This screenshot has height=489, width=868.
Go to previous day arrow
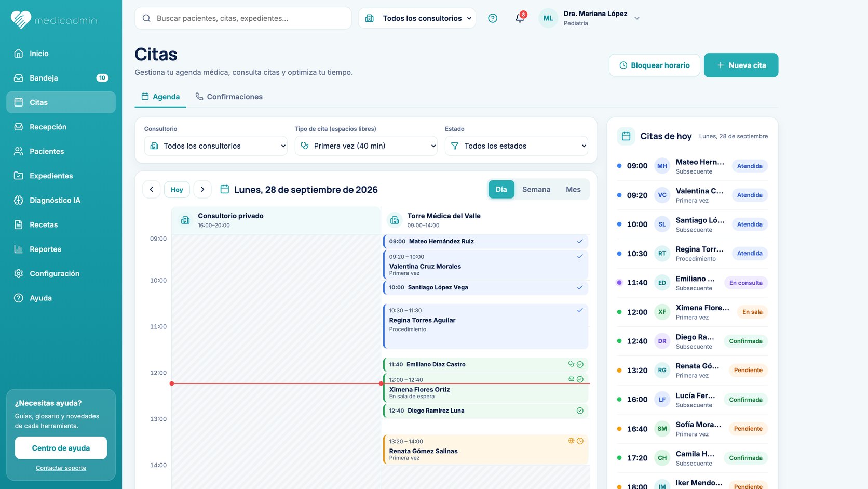[x=152, y=190]
